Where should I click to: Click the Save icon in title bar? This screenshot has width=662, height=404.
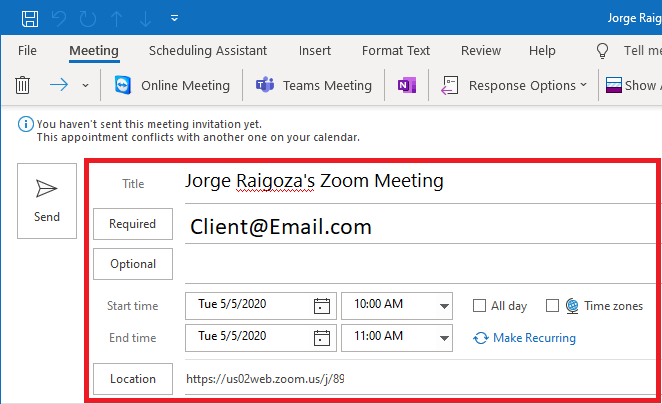pos(30,18)
